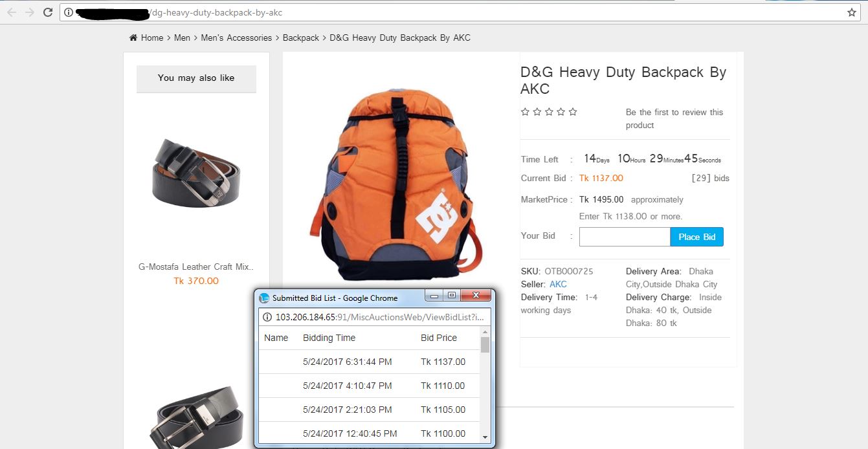
Task: Close the Submitted Bid List popup
Action: [x=476, y=296]
